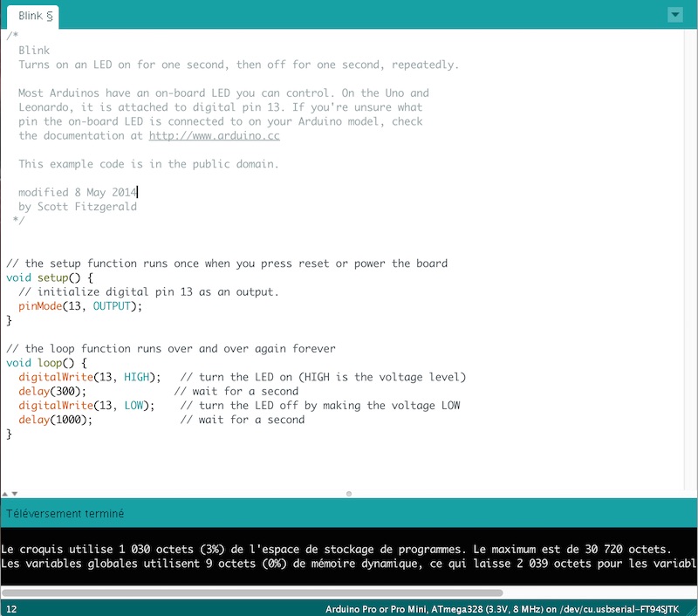
Task: Click the 'Most Arduinos have an on-board LED' line
Action: [223, 93]
